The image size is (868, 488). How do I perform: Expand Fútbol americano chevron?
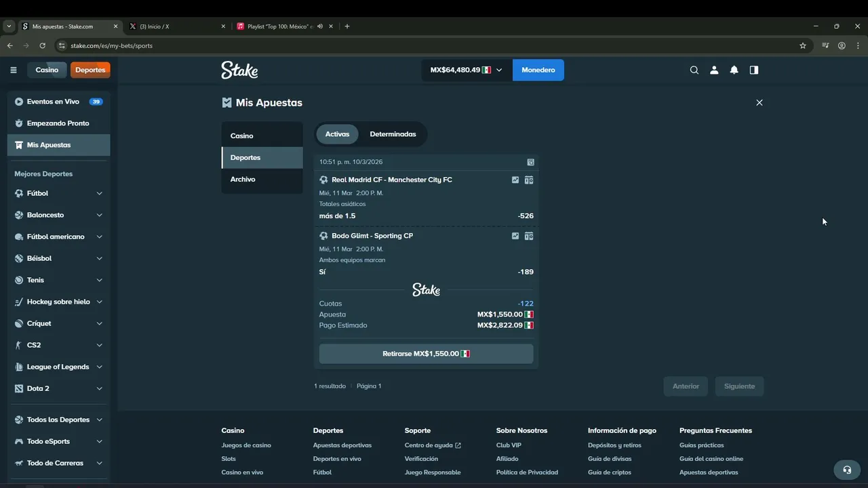coord(99,237)
